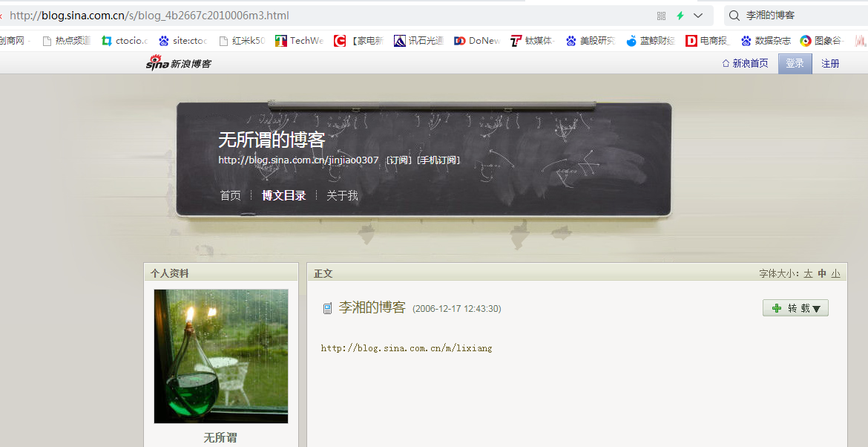
Task: Open the 蓝鲸财经 bookmark
Action: coord(651,40)
